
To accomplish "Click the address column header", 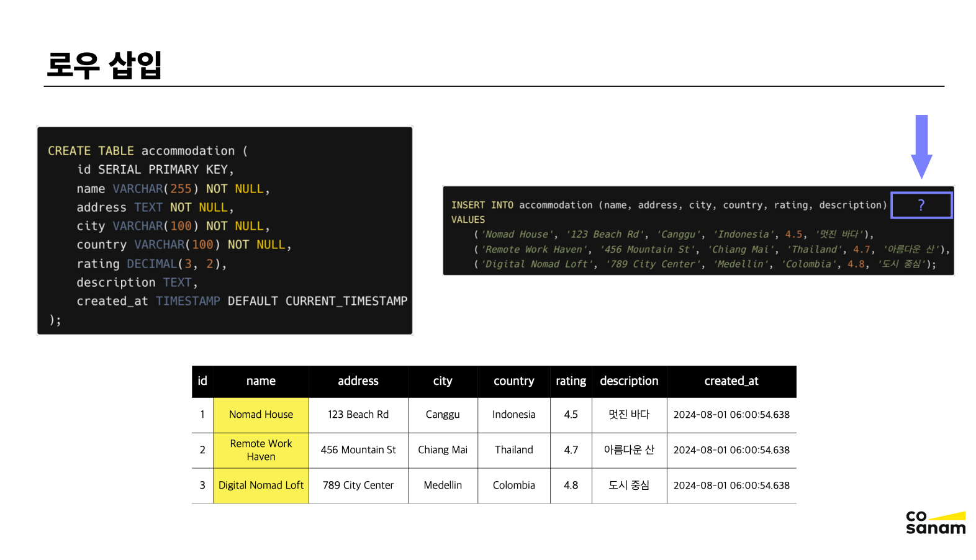I will [358, 381].
